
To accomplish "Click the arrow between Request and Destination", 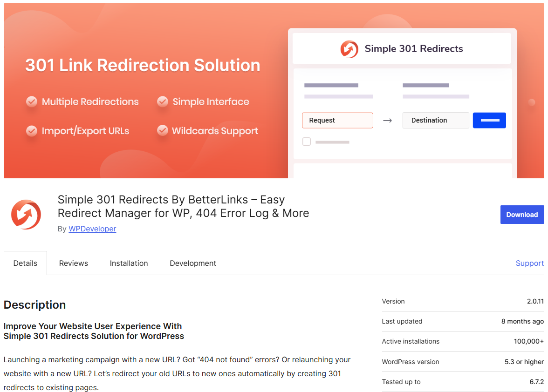I will click(x=388, y=121).
